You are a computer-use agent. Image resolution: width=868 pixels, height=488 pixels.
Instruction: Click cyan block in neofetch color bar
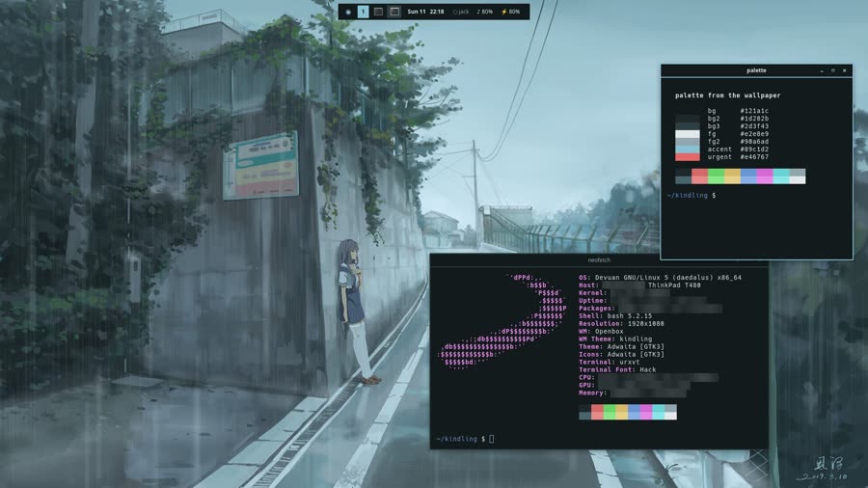coord(658,412)
